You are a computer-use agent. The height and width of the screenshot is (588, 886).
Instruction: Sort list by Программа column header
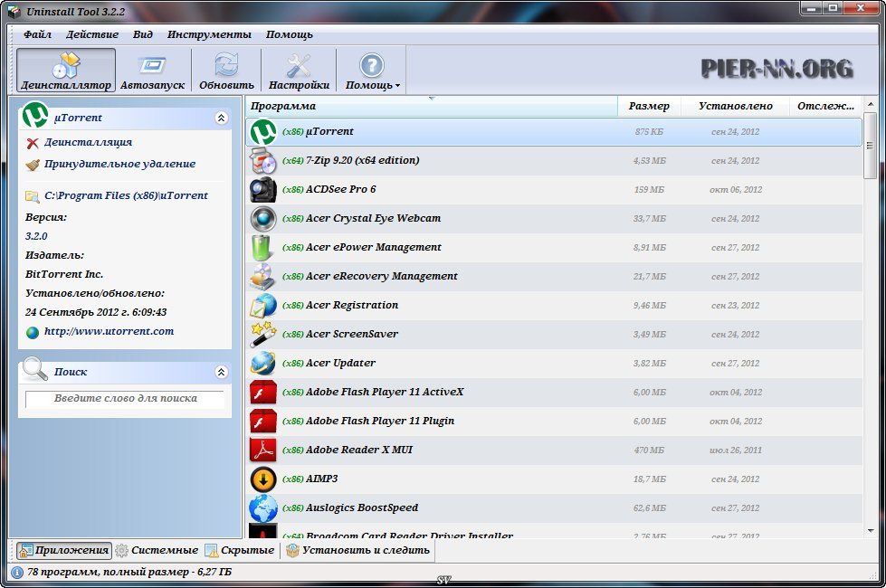431,106
